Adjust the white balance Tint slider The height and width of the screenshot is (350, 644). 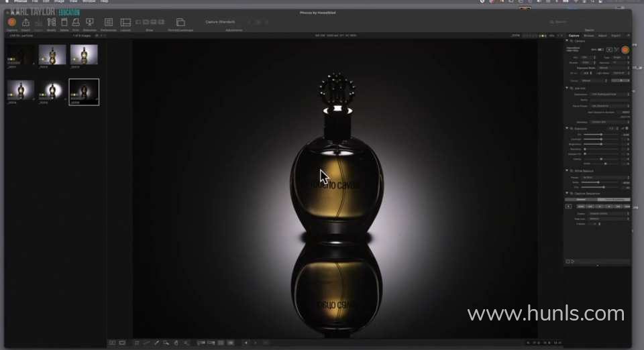click(600, 187)
